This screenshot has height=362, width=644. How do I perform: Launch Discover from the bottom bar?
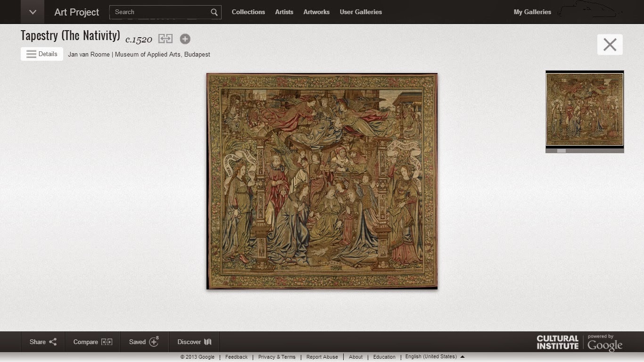[193, 342]
